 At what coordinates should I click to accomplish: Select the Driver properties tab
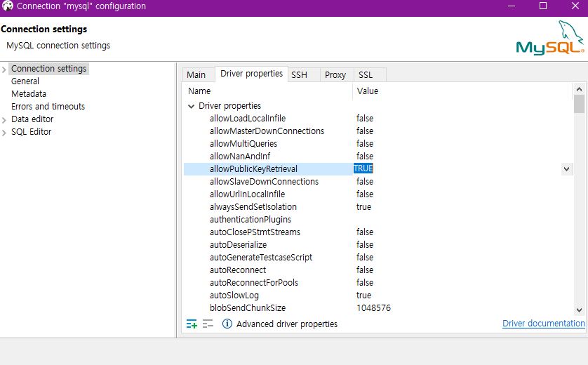251,74
